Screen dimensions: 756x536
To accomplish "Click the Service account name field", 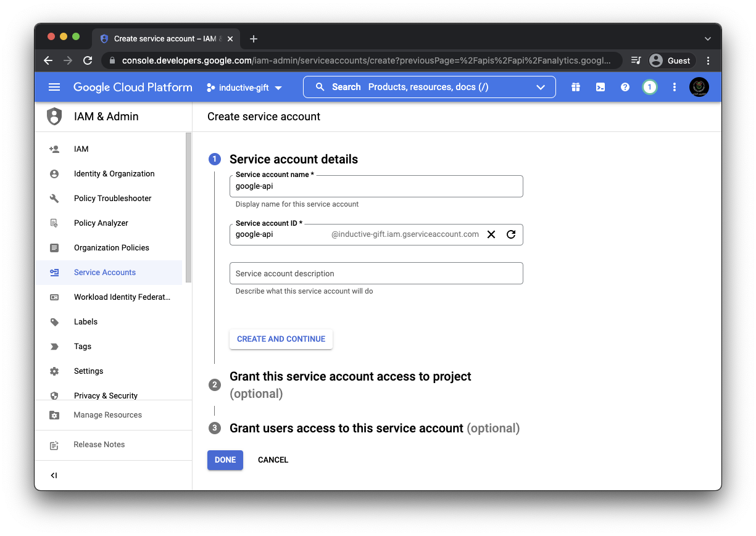I will pos(376,186).
